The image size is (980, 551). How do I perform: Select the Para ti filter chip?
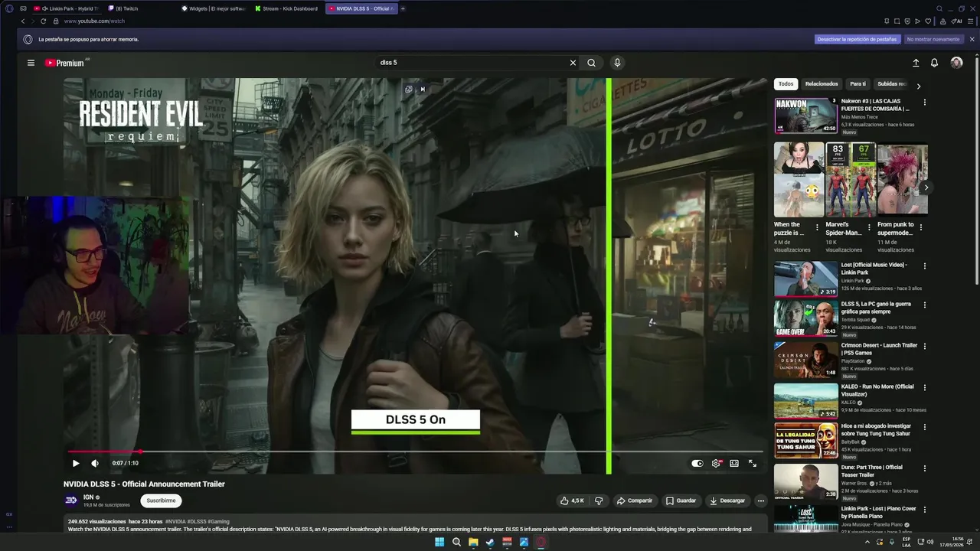(x=857, y=84)
